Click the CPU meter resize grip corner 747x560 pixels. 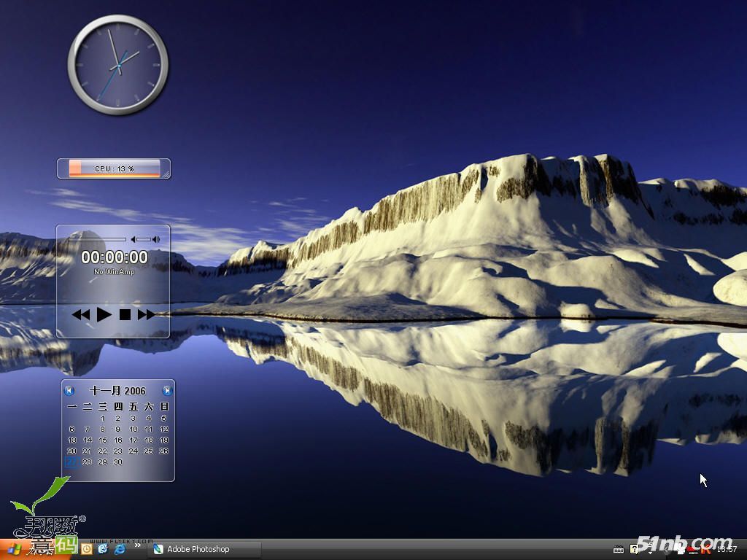point(166,175)
